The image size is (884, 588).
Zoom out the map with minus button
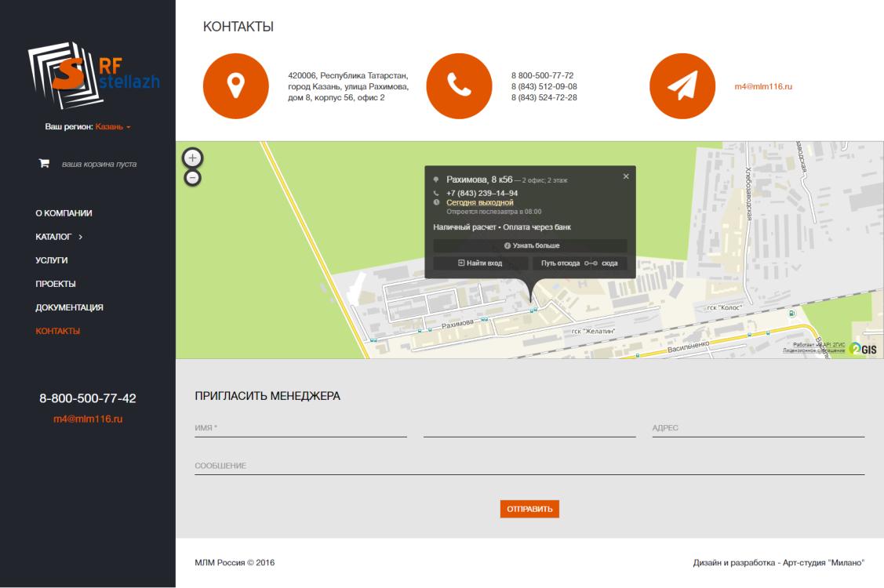(193, 177)
